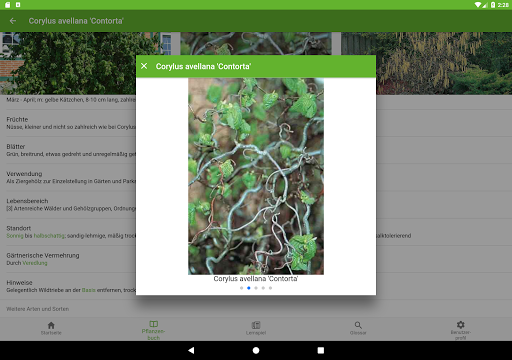
Task: Tap Android home circle button
Action: coord(256,350)
